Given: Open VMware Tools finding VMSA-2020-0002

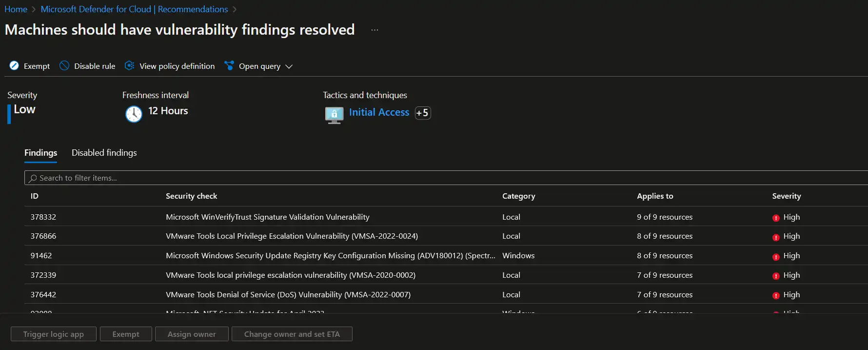Looking at the screenshot, I should point(291,275).
